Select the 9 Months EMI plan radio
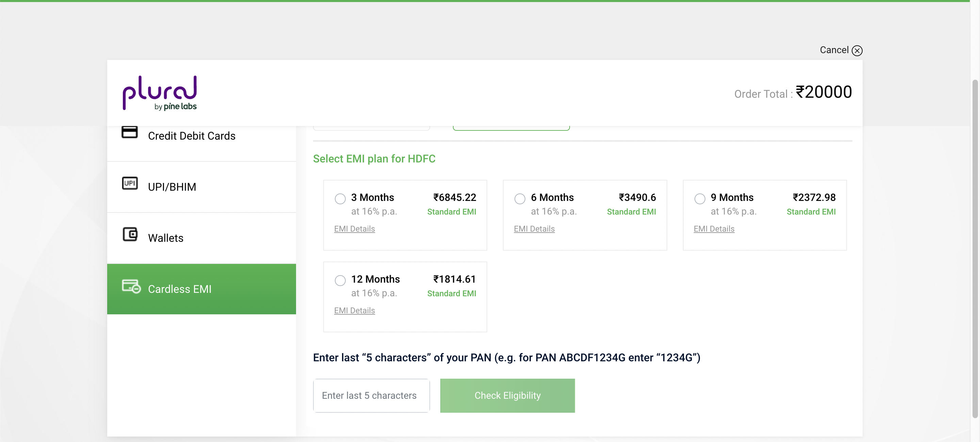This screenshot has width=980, height=442. tap(700, 199)
